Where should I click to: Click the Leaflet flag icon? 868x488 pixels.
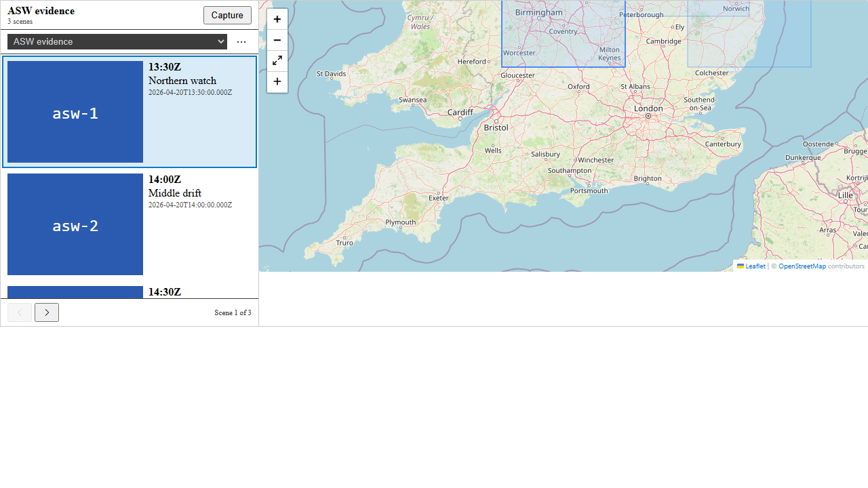tap(741, 266)
